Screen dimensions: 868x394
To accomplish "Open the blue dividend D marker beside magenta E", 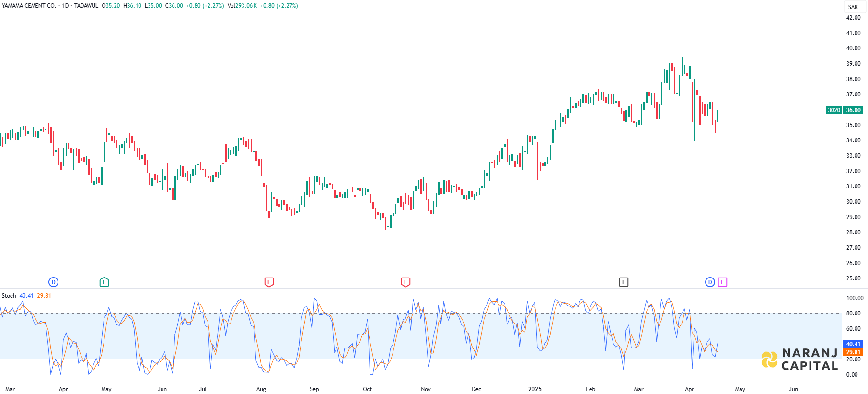I will point(710,282).
